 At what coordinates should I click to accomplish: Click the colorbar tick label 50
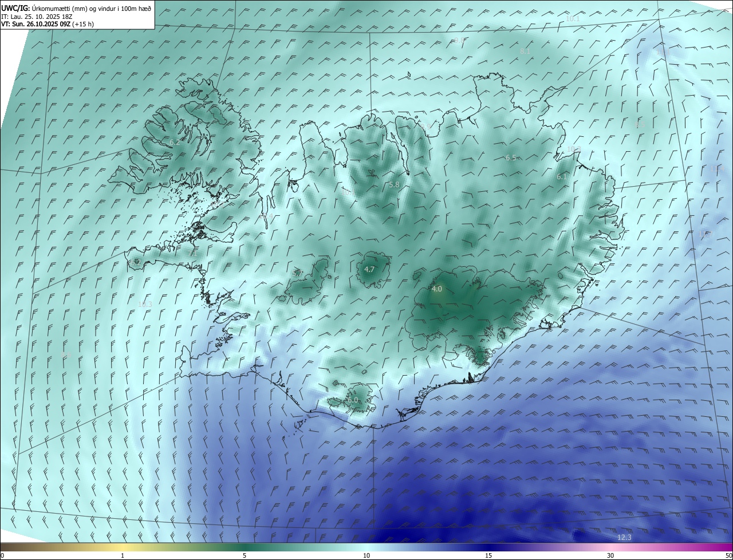(728, 555)
